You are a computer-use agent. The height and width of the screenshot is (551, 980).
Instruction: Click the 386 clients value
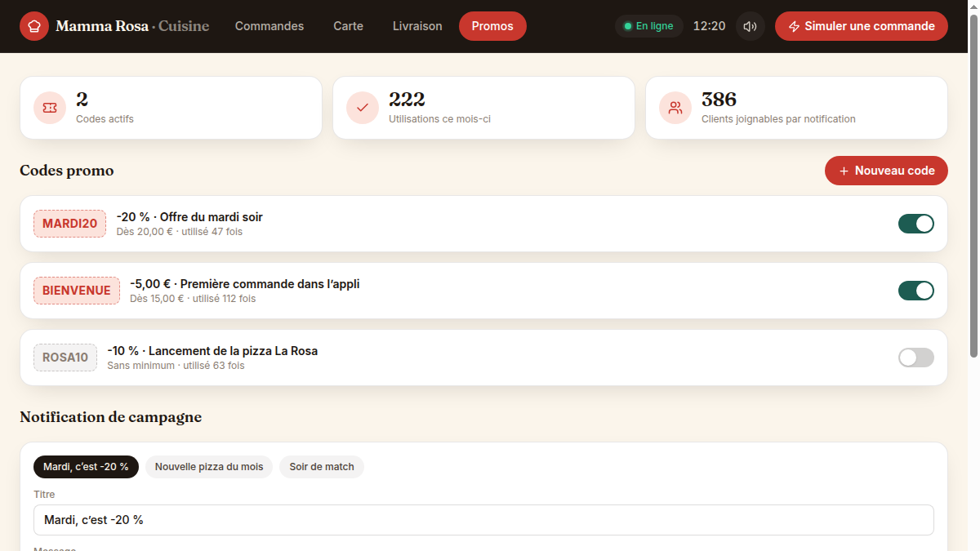pos(719,100)
